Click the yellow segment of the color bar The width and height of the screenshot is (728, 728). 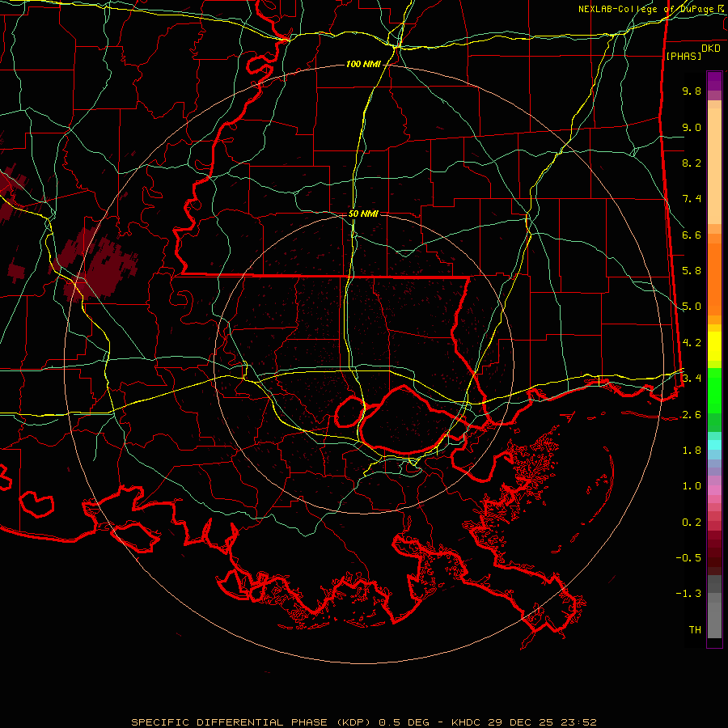coord(714,346)
